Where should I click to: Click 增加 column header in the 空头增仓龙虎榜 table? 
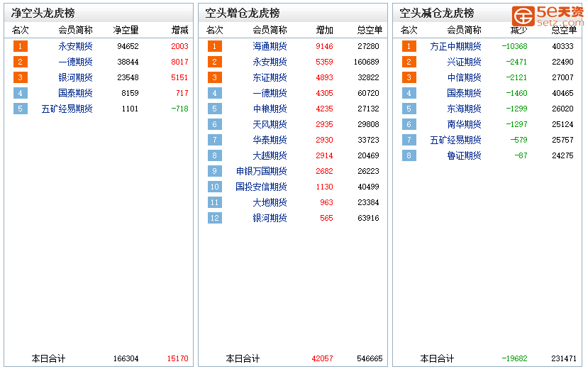pos(324,30)
